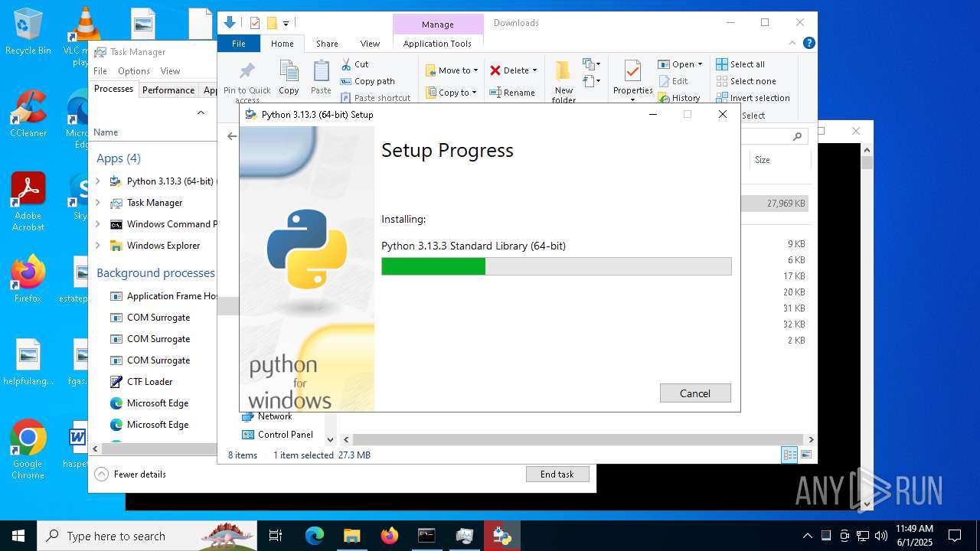Screen dimensions: 980x551
Task: Open the Google Chrome desktop icon
Action: point(28,450)
